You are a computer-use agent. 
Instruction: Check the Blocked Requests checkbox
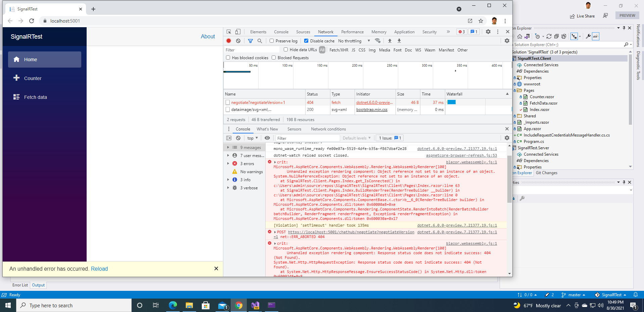(x=274, y=57)
